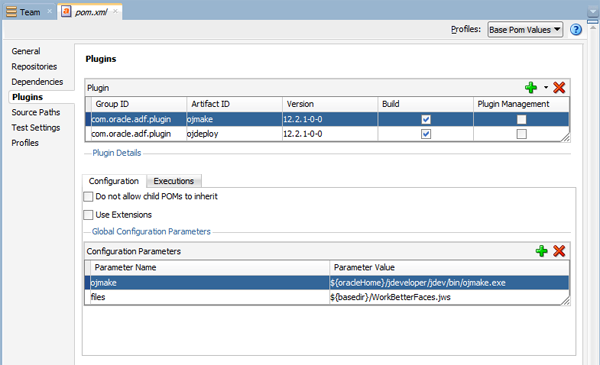Toggle Build checkbox for ojmake plugin
The width and height of the screenshot is (600, 365).
(426, 119)
